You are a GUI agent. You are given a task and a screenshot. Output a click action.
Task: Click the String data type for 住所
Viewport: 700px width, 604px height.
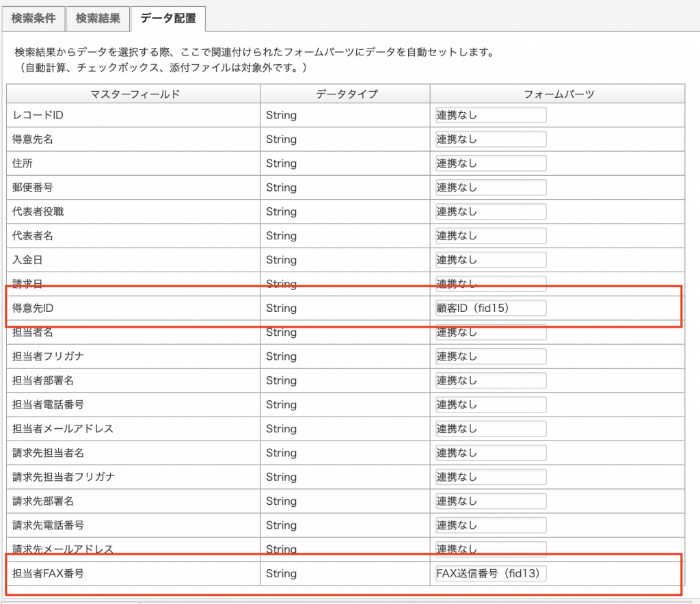(x=281, y=163)
